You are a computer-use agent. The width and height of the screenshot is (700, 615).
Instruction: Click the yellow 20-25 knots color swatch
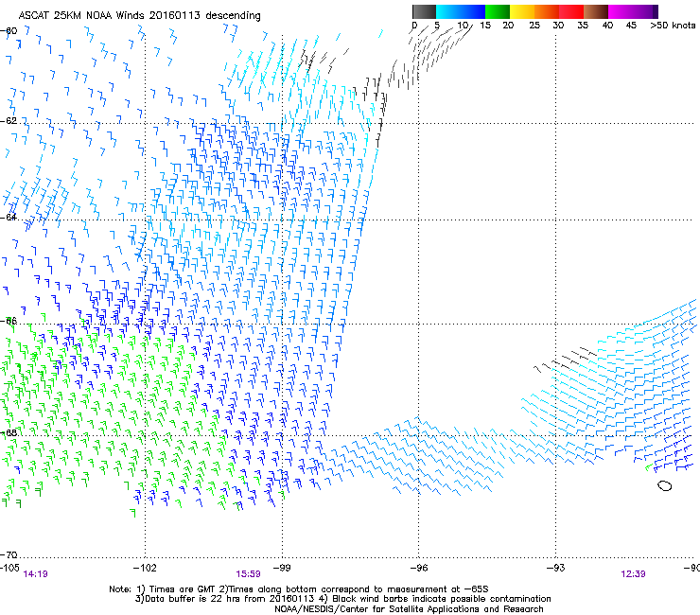[522, 11]
